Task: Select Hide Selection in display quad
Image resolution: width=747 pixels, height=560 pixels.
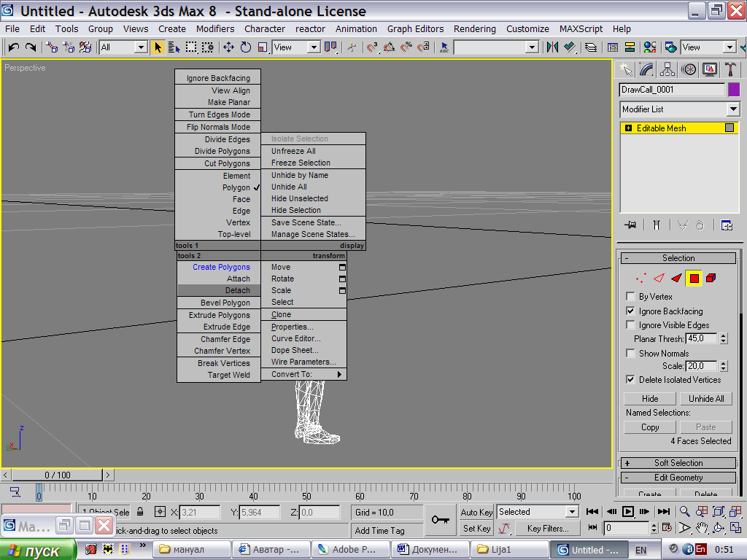Action: click(313, 210)
